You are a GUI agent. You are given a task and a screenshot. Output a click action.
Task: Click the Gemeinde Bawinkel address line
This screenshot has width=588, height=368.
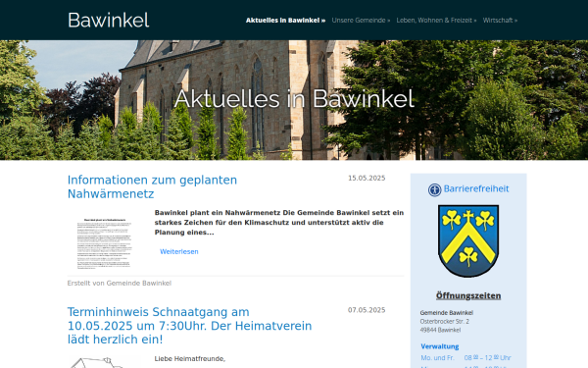446,313
